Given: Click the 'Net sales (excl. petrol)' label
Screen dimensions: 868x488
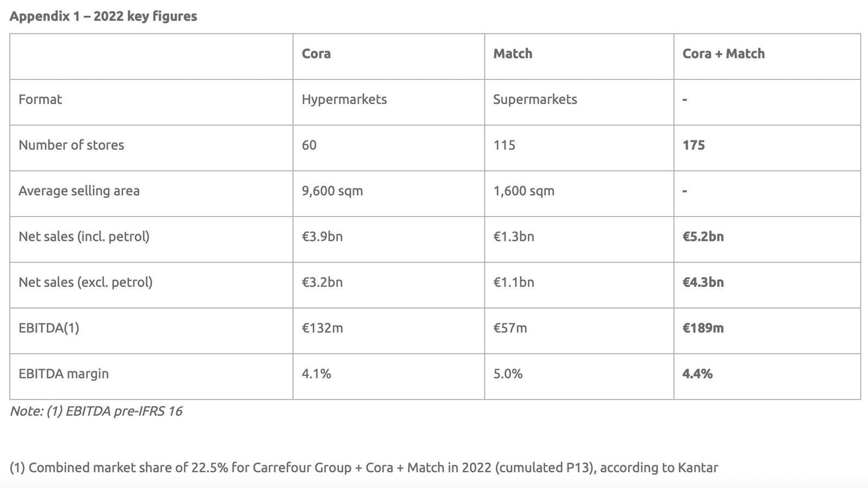Looking at the screenshot, I should coord(85,282).
